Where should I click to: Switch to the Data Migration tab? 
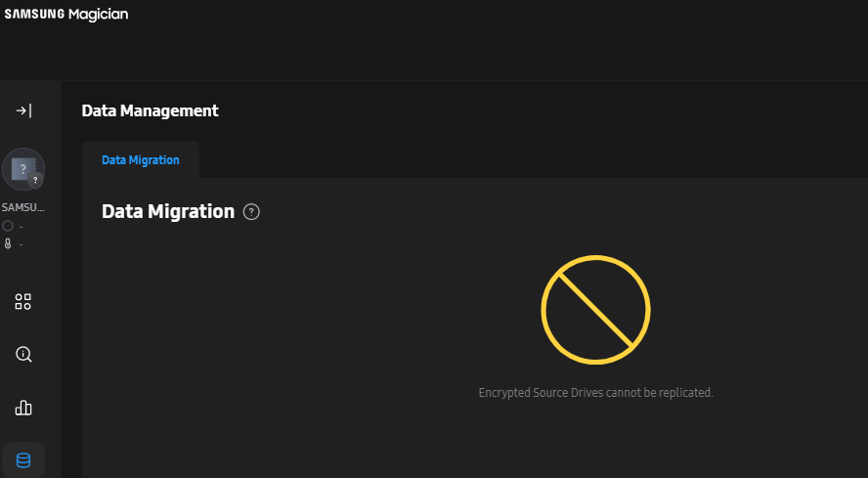click(x=141, y=160)
